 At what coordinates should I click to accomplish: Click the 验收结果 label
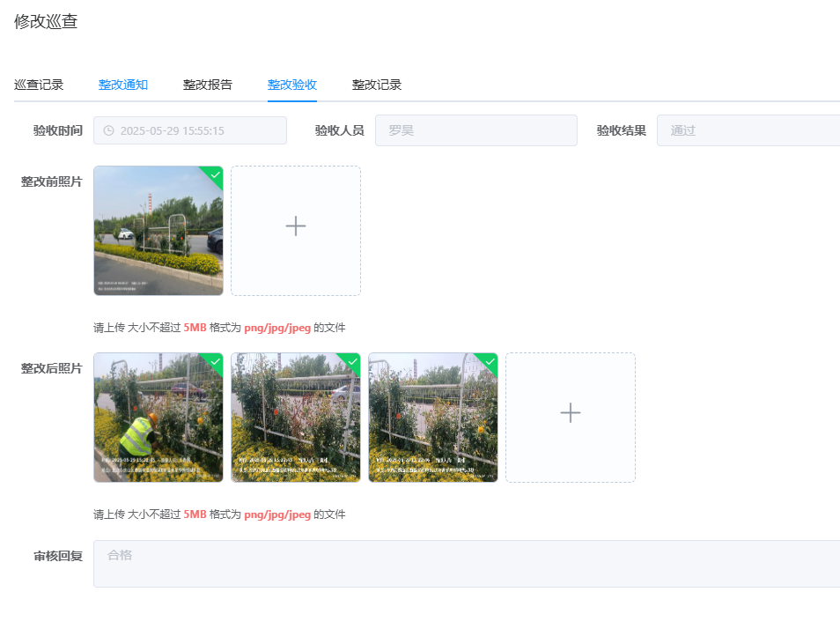(x=622, y=130)
